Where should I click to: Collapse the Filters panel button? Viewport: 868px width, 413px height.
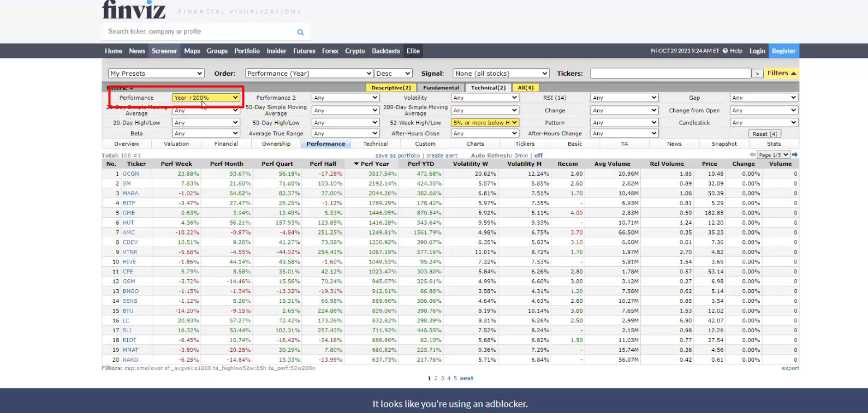pyautogui.click(x=781, y=73)
